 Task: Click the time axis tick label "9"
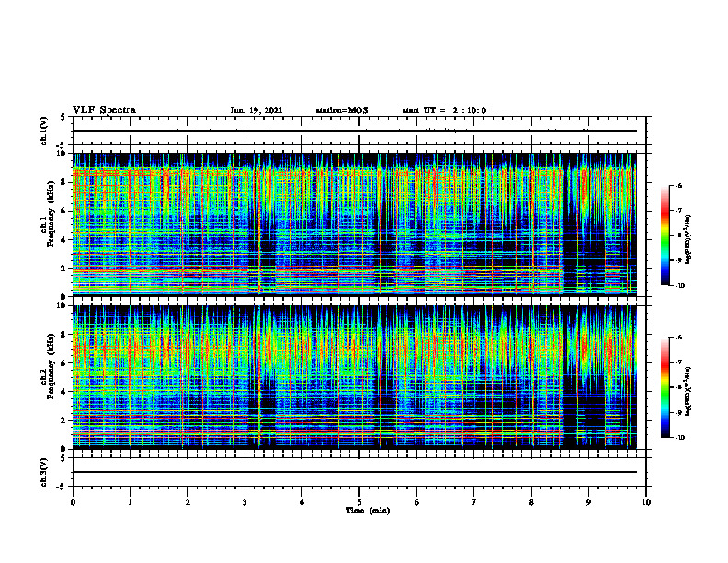coord(588,502)
